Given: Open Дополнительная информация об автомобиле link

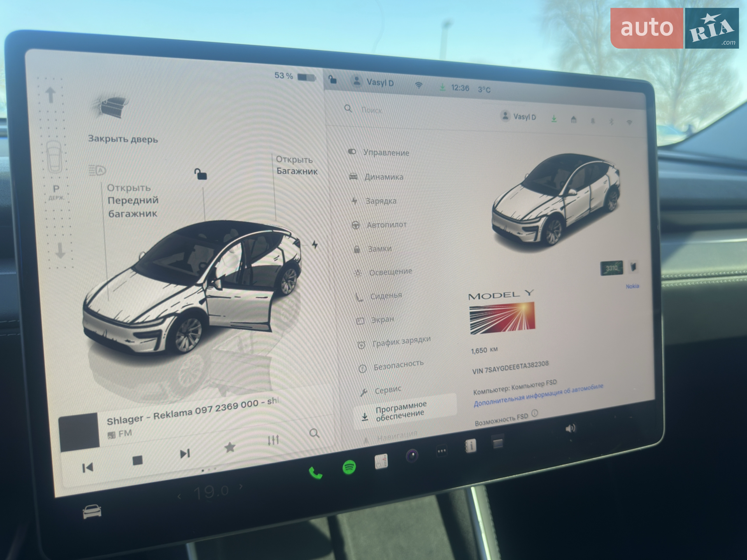Looking at the screenshot, I should [x=538, y=395].
